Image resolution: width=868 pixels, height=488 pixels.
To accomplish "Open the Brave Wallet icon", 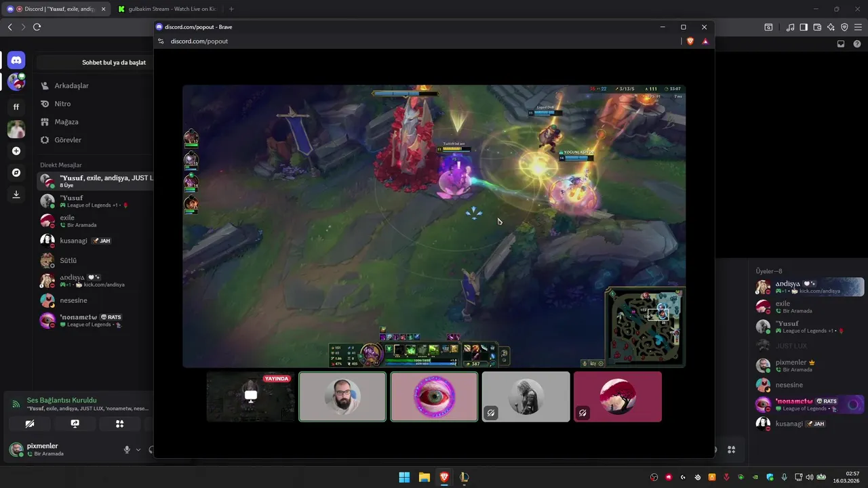I will [817, 27].
